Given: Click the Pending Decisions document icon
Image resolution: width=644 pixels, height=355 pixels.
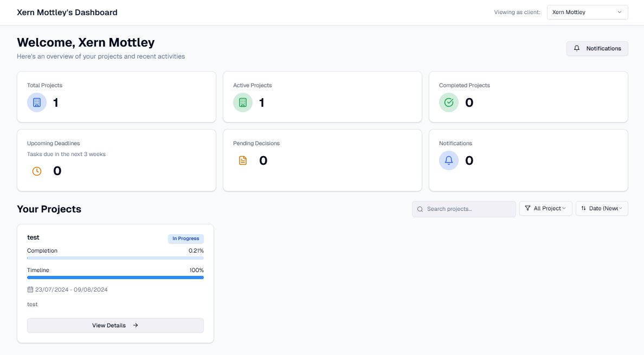Looking at the screenshot, I should (243, 160).
